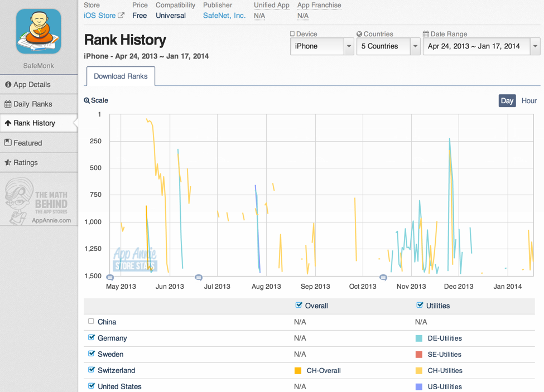Click the SafeMonk app icon
Viewport: 544px width, 392px height.
coord(38,31)
